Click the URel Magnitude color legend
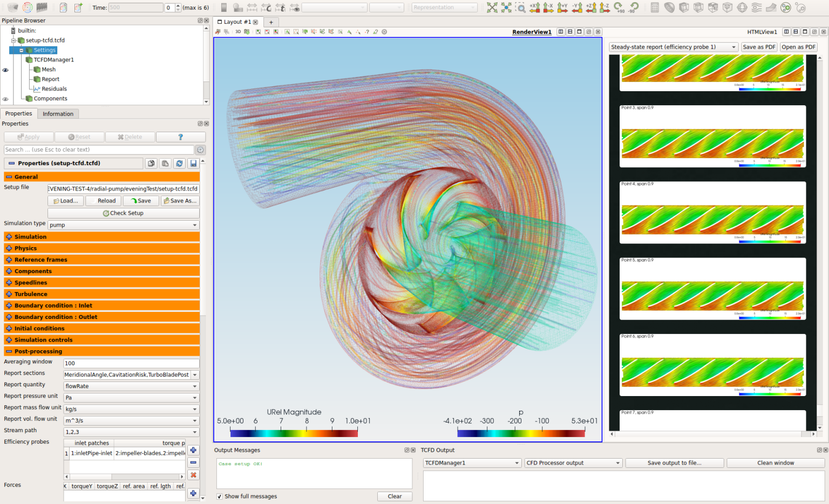The height and width of the screenshot is (504, 829). [294, 432]
